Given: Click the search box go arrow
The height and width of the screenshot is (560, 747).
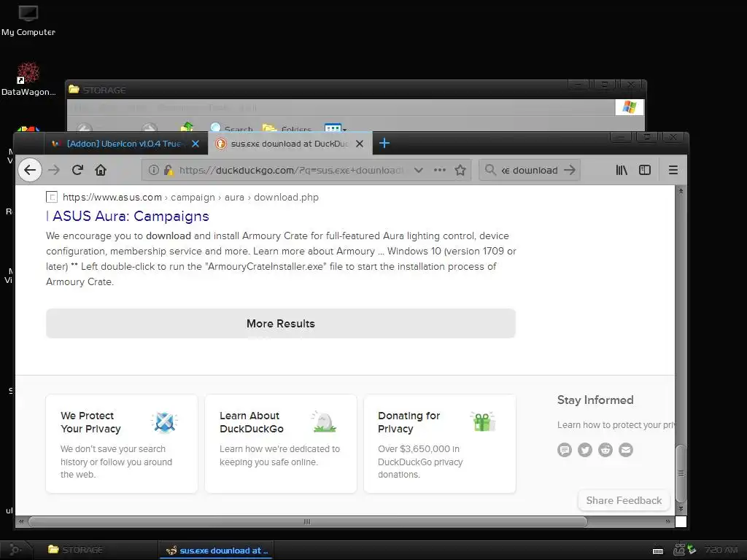Looking at the screenshot, I should point(570,170).
